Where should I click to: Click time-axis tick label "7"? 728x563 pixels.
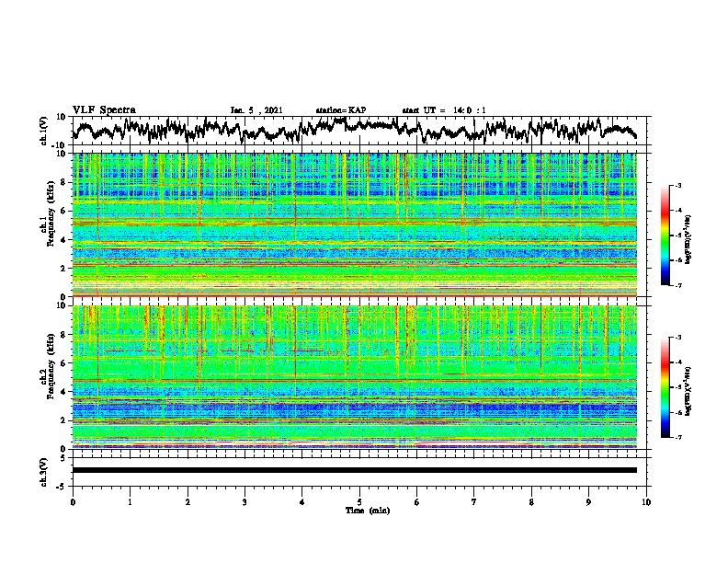coord(474,502)
